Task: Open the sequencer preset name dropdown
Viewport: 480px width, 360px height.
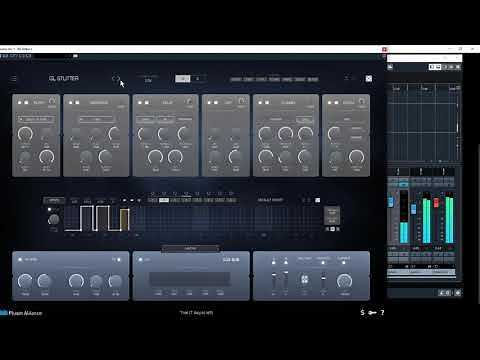Action: [271, 200]
